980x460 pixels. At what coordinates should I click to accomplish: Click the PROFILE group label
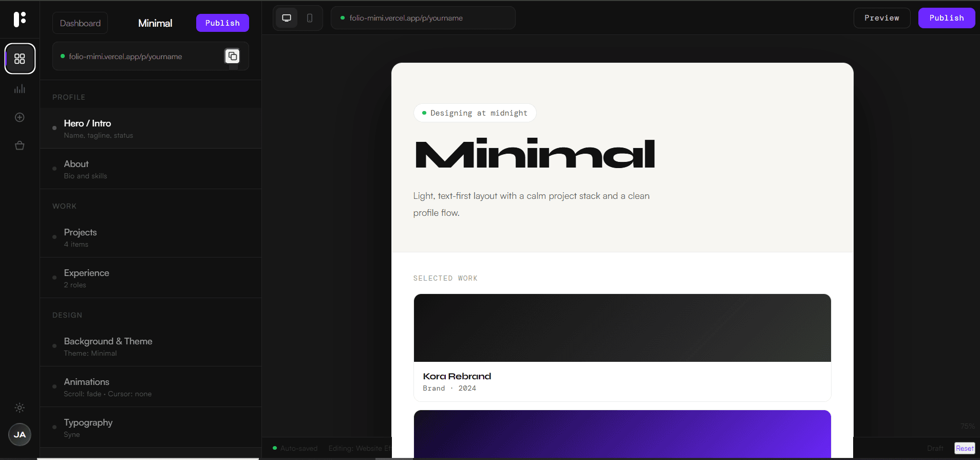[x=69, y=97]
